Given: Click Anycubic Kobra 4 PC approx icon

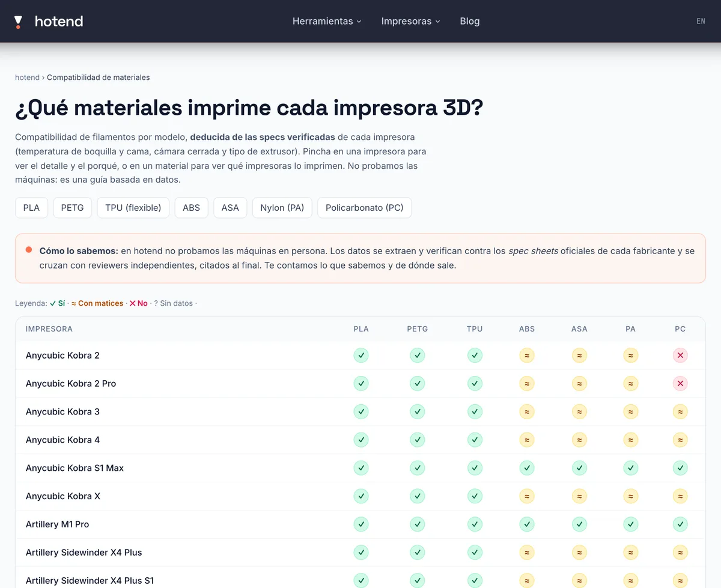Looking at the screenshot, I should pos(680,440).
